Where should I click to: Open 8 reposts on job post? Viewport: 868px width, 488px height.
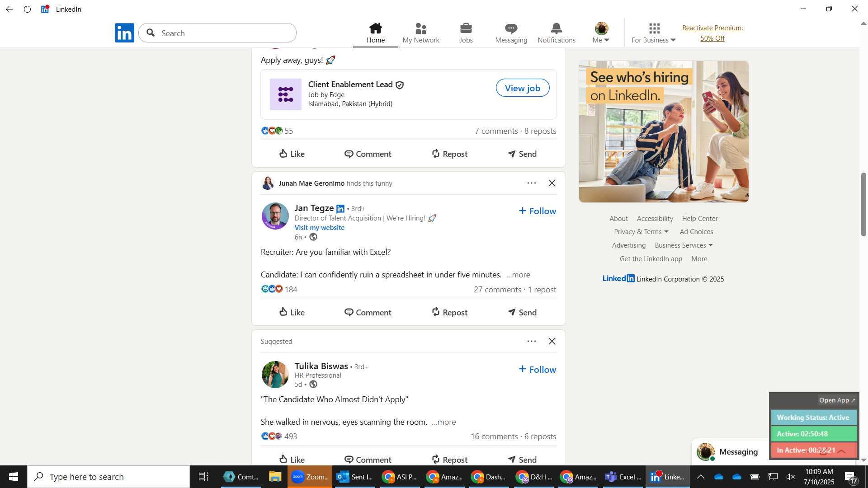click(x=540, y=131)
